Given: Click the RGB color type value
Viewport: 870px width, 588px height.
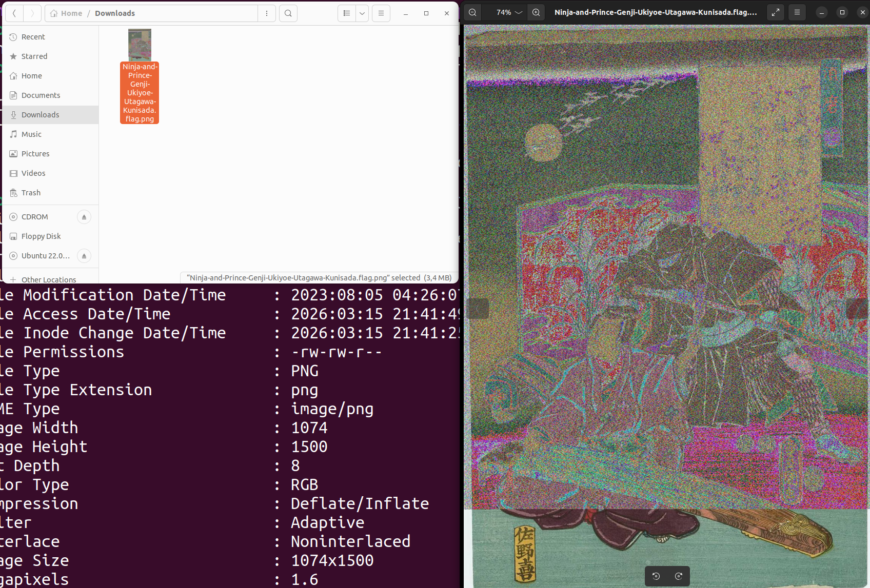Looking at the screenshot, I should [x=305, y=484].
